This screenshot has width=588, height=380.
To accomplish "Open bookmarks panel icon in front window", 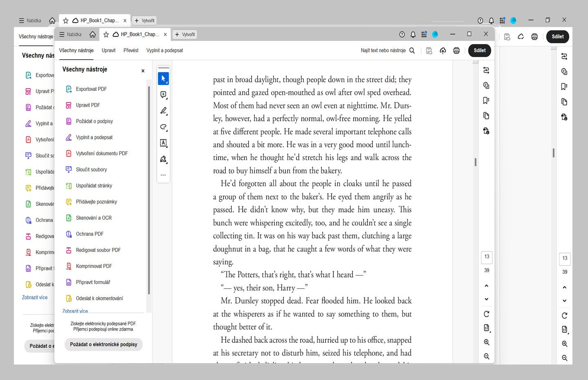I will 486,101.
